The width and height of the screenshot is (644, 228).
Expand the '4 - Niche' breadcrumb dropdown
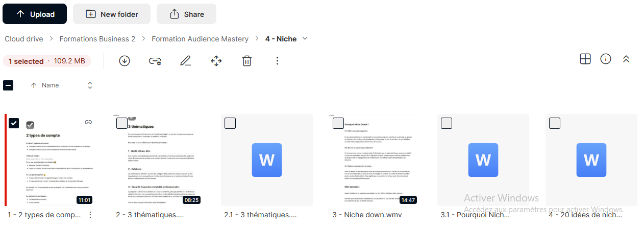[x=305, y=39]
